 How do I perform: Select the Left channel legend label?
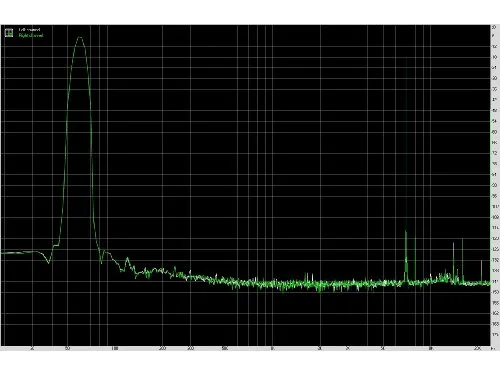[30, 30]
